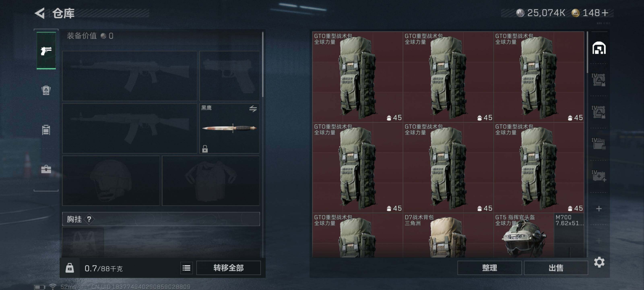Open the chest rig category in left sidebar
The width and height of the screenshot is (644, 290).
tap(46, 130)
